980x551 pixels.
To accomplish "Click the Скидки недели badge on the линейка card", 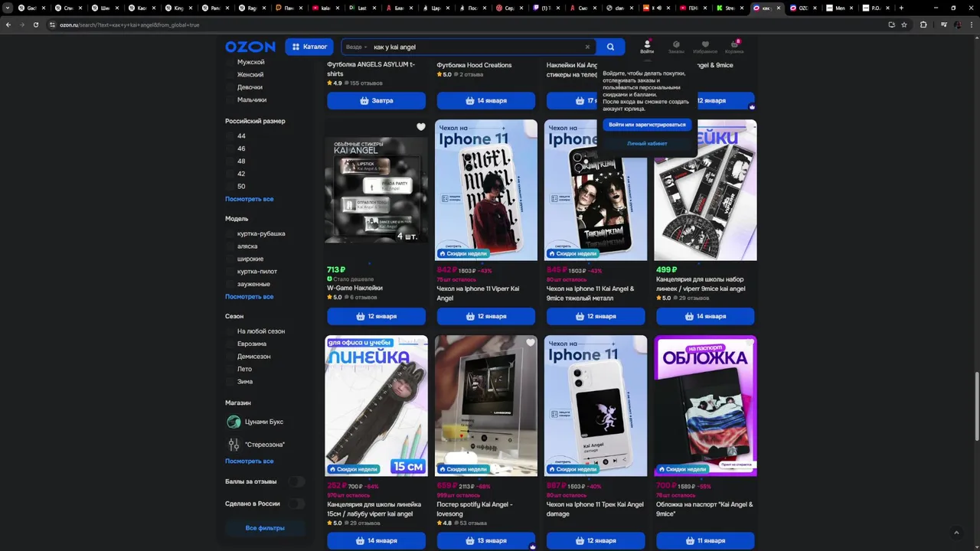I will click(354, 469).
